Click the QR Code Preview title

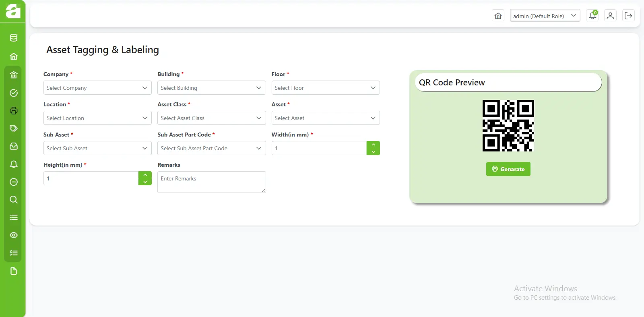tap(452, 83)
